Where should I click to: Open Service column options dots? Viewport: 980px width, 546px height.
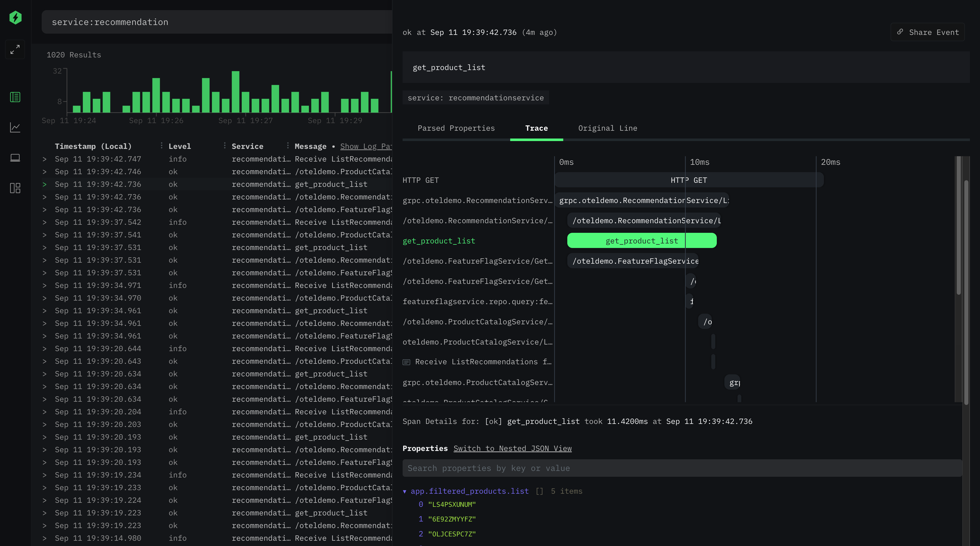[x=288, y=146]
